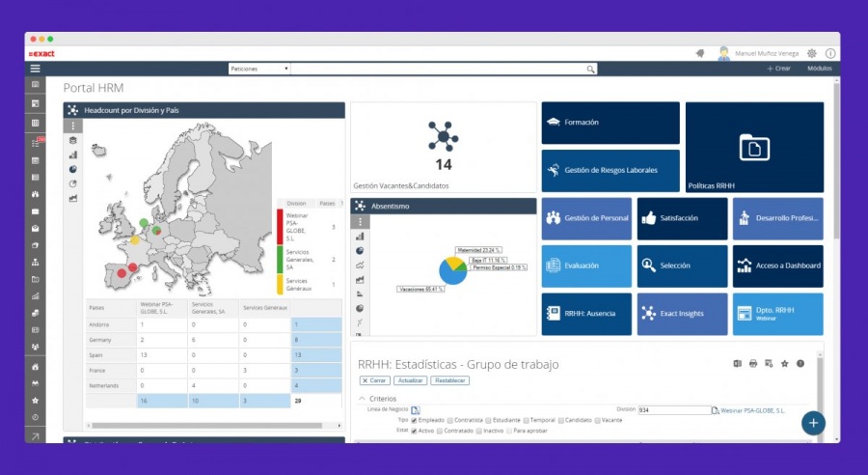Open the Políticas RRHH folder tile

[x=754, y=147]
